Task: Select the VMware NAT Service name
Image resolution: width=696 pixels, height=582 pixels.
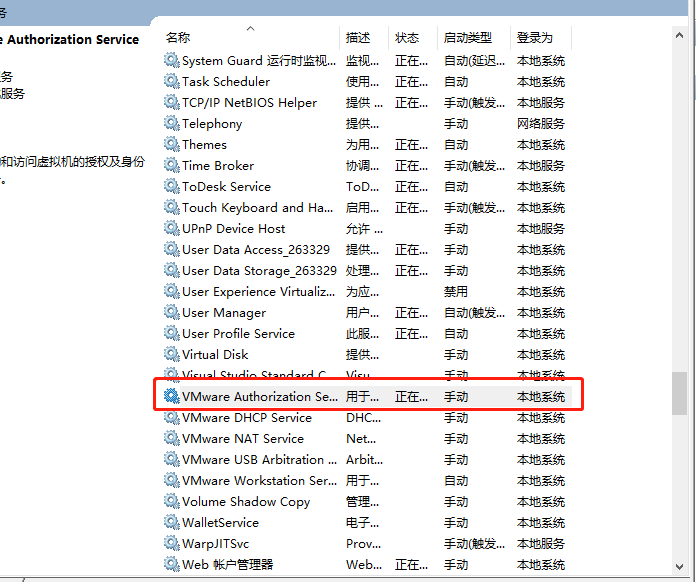Action: coord(243,439)
